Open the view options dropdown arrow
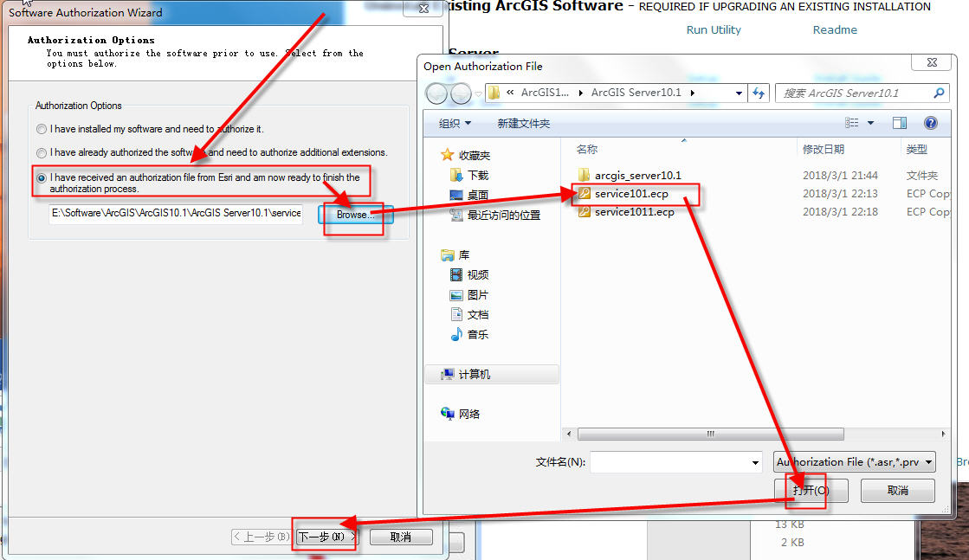Viewport: 969px width, 560px height. 870,123
